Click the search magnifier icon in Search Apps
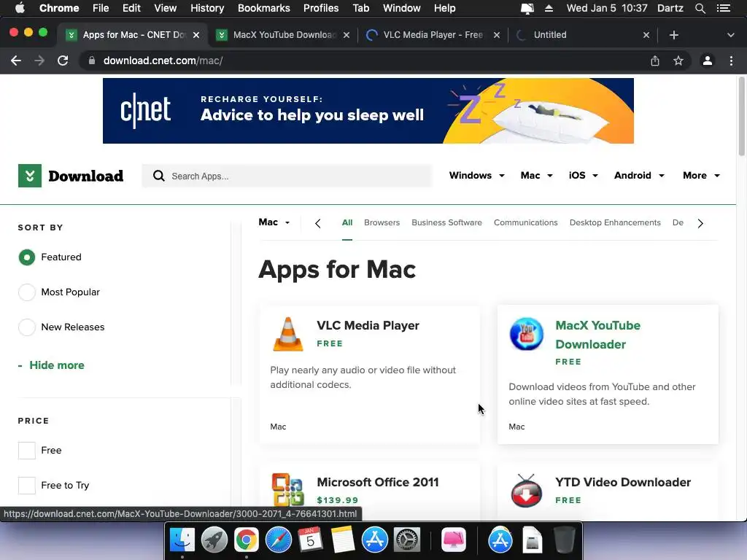Viewport: 747px width, 560px height. (x=158, y=176)
